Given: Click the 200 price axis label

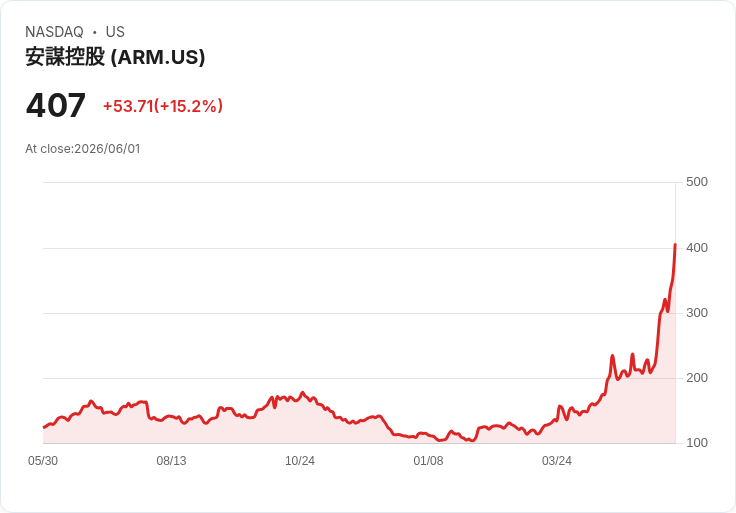Looking at the screenshot, I should point(697,377).
